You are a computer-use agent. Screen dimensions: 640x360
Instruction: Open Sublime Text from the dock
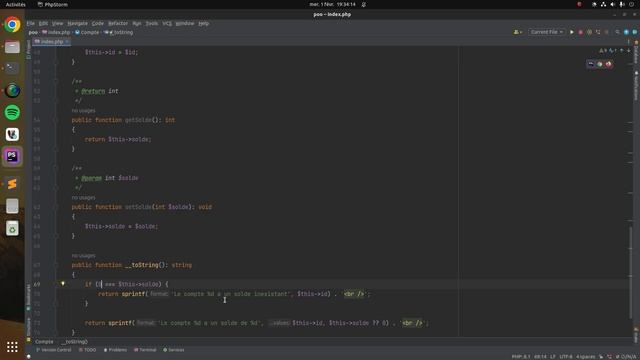pyautogui.click(x=12, y=184)
